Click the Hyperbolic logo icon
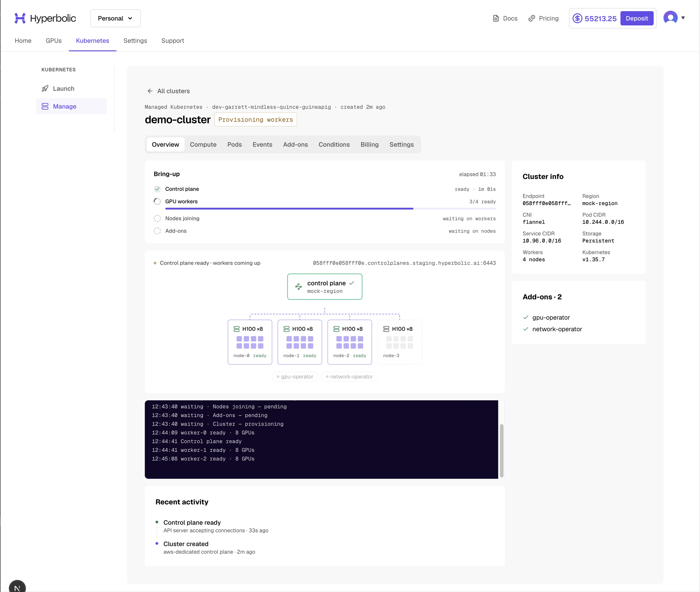Image resolution: width=700 pixels, height=592 pixels. 20,18
